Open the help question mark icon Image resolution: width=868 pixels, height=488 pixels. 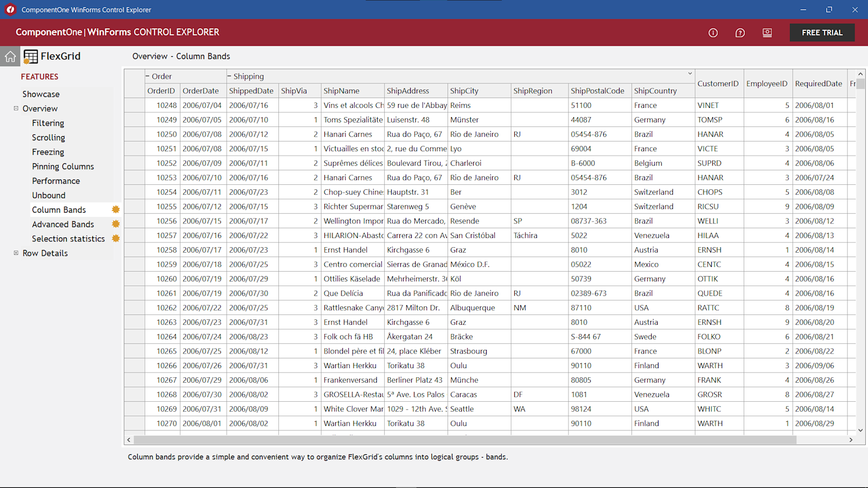pyautogui.click(x=740, y=33)
